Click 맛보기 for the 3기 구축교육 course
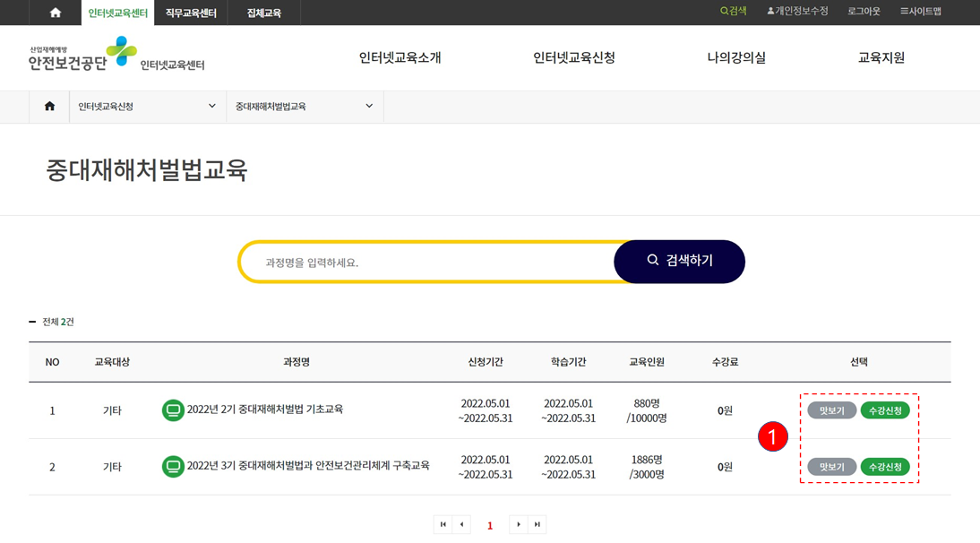The height and width of the screenshot is (543, 980). 832,466
